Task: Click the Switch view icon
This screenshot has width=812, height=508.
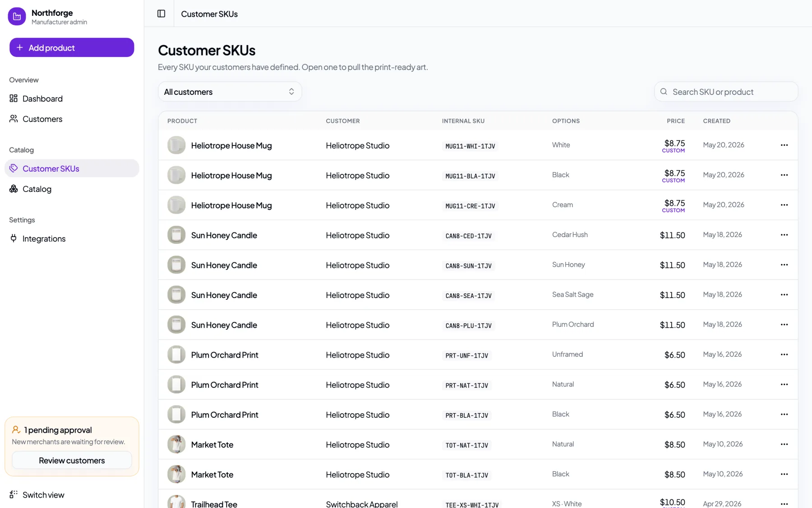Action: pyautogui.click(x=14, y=494)
